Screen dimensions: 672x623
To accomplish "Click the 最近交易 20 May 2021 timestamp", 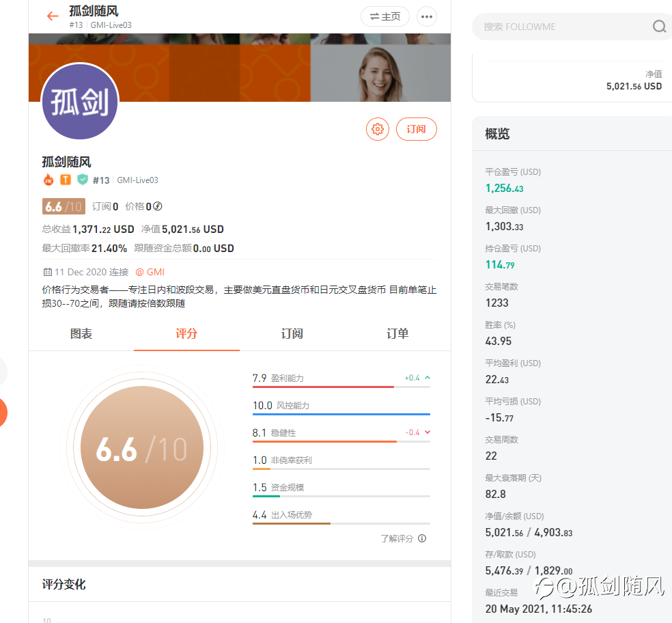I will [539, 609].
